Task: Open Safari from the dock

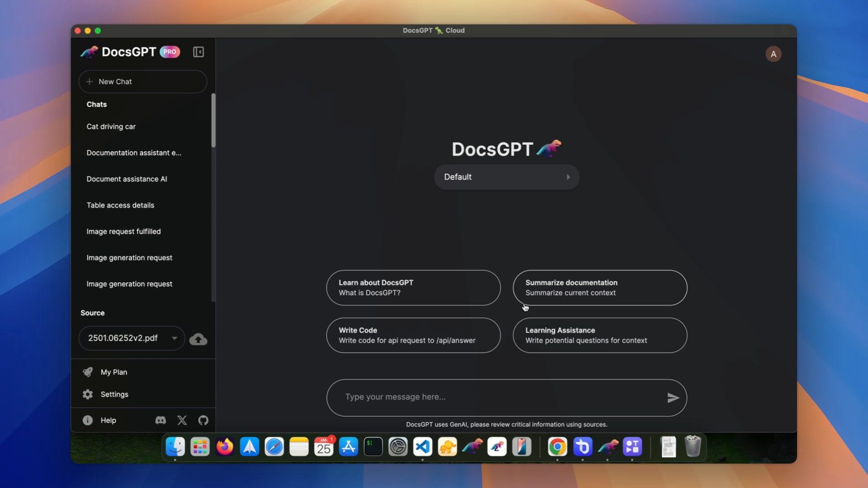Action: 274,447
